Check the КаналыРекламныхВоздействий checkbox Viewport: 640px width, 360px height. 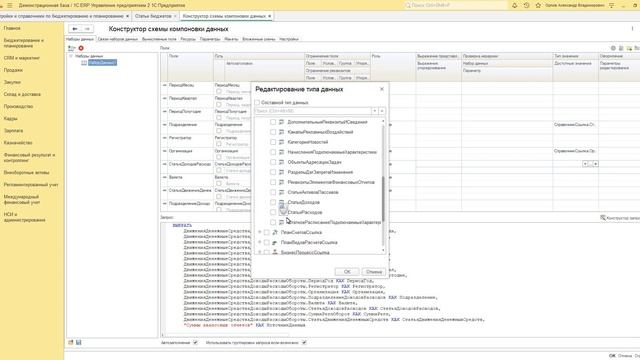[x=273, y=132]
